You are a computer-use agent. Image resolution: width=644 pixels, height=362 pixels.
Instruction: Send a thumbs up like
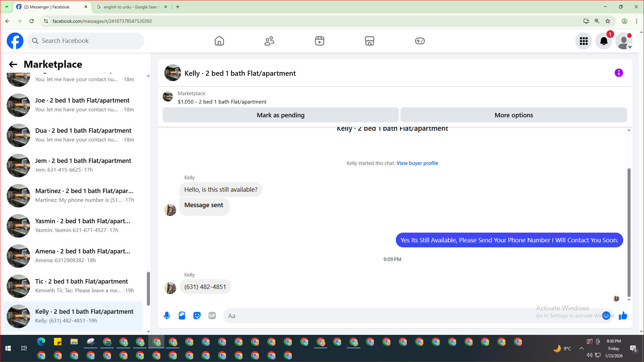(x=623, y=316)
